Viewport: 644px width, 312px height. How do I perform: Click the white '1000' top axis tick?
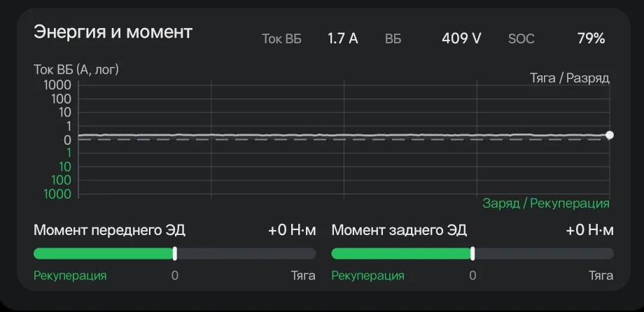(x=57, y=85)
